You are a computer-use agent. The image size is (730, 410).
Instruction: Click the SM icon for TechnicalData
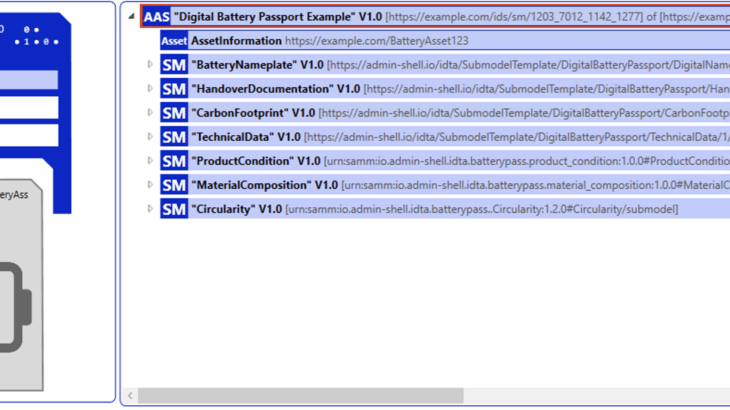click(174, 137)
